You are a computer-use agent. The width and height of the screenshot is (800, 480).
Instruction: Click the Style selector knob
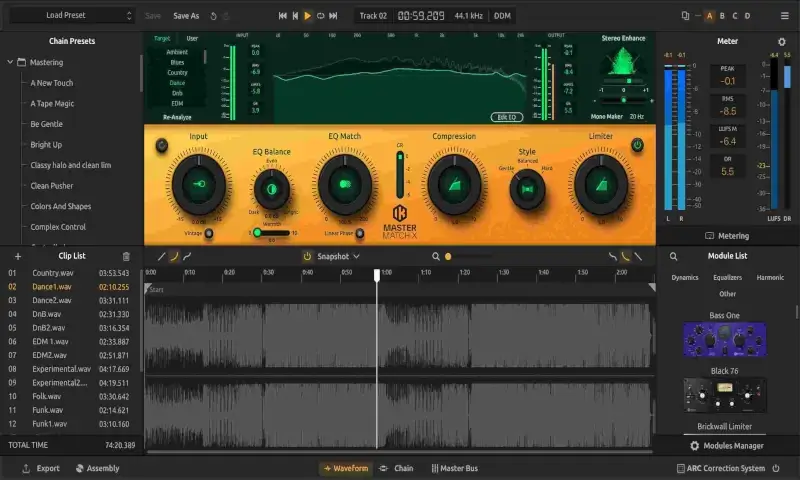(527, 189)
